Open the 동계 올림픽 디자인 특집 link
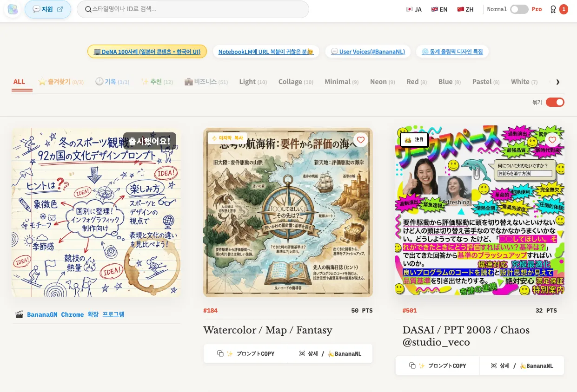The height and width of the screenshot is (392, 577). 452,52
